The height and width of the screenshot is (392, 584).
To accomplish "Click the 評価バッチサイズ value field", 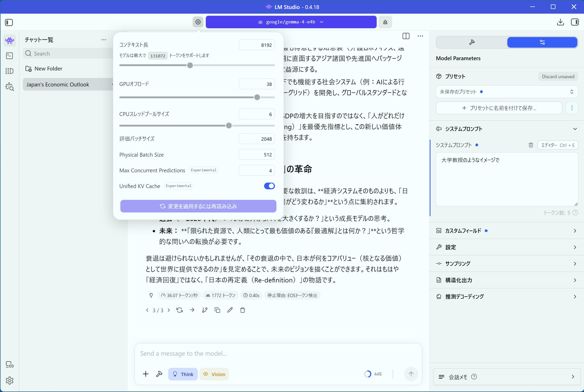I will coord(257,139).
